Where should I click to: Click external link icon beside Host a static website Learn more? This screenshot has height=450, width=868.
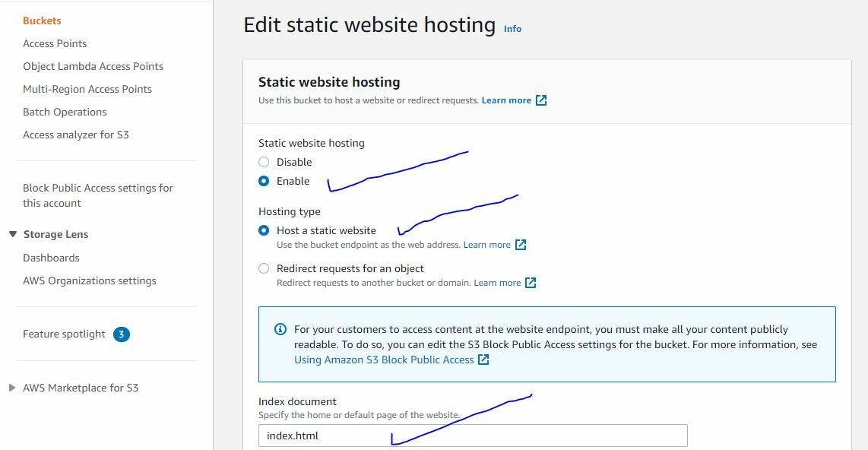coord(521,245)
